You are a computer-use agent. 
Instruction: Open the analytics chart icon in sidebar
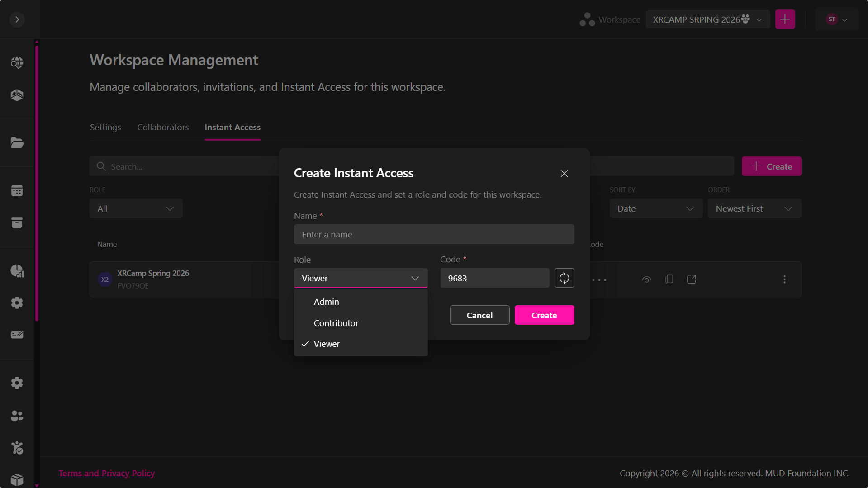(17, 271)
